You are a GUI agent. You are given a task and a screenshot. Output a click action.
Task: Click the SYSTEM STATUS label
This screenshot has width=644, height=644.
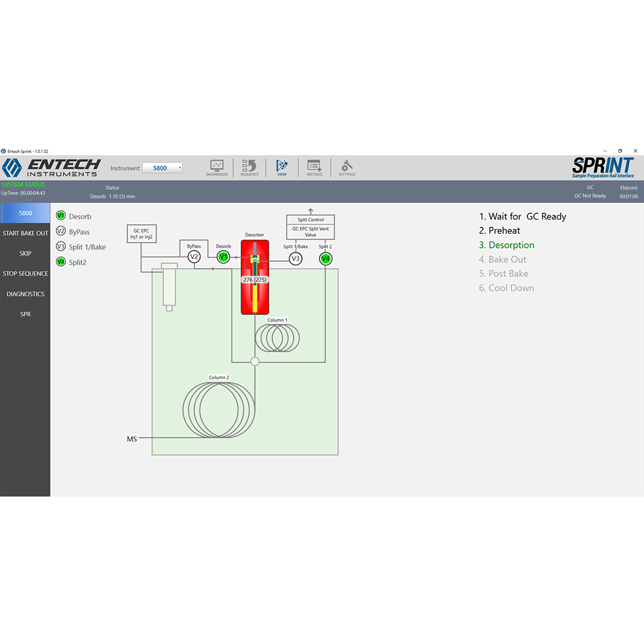coord(23,185)
